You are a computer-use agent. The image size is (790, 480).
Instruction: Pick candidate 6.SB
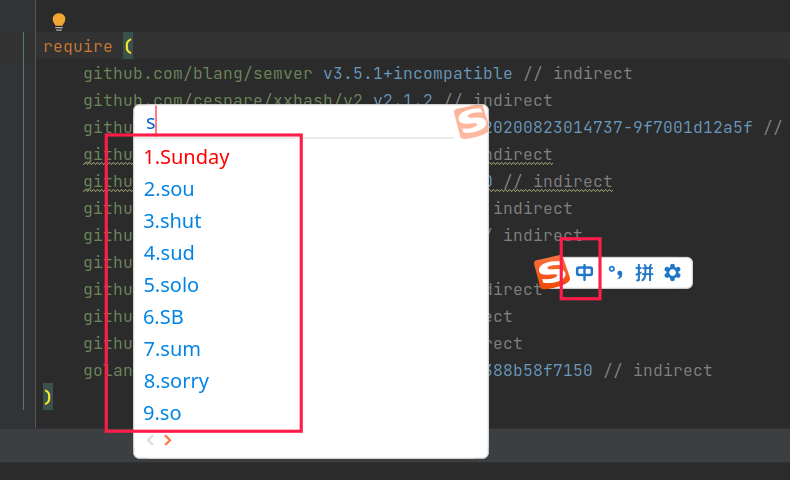(164, 317)
